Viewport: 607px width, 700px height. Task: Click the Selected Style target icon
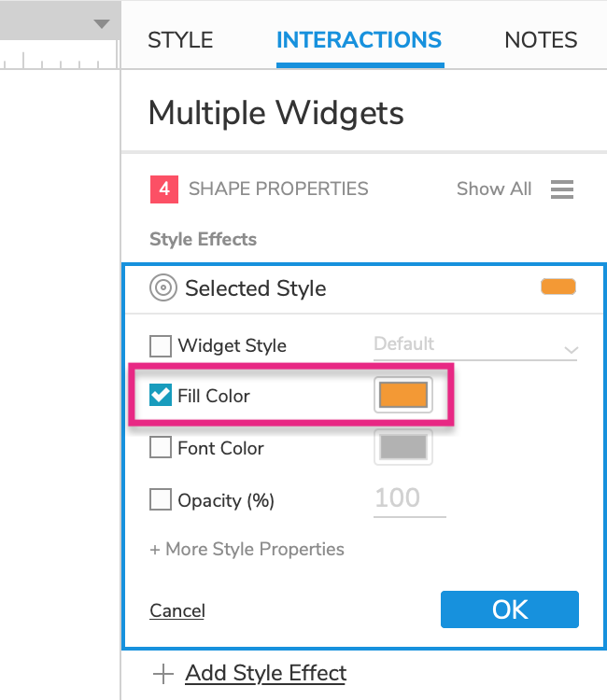click(x=163, y=288)
